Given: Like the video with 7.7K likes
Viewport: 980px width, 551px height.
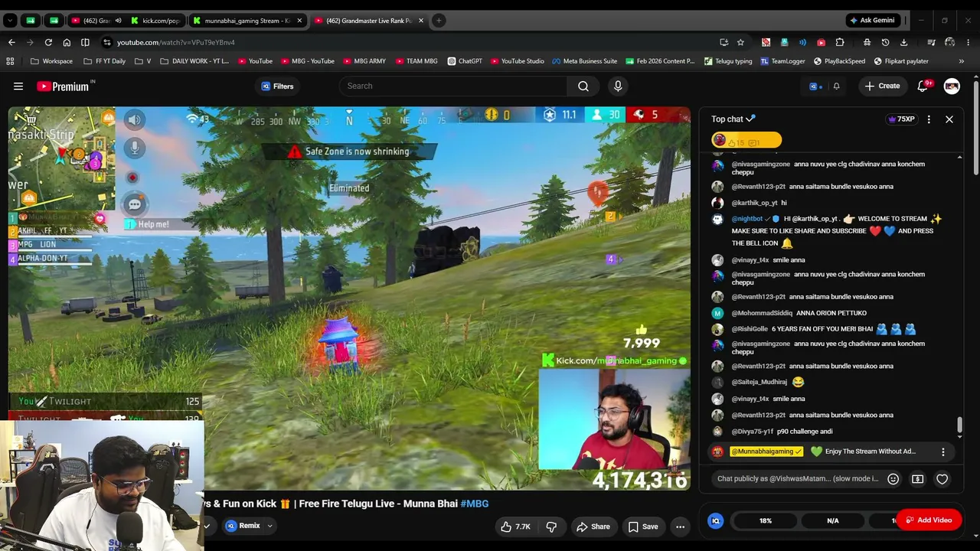Looking at the screenshot, I should [514, 527].
